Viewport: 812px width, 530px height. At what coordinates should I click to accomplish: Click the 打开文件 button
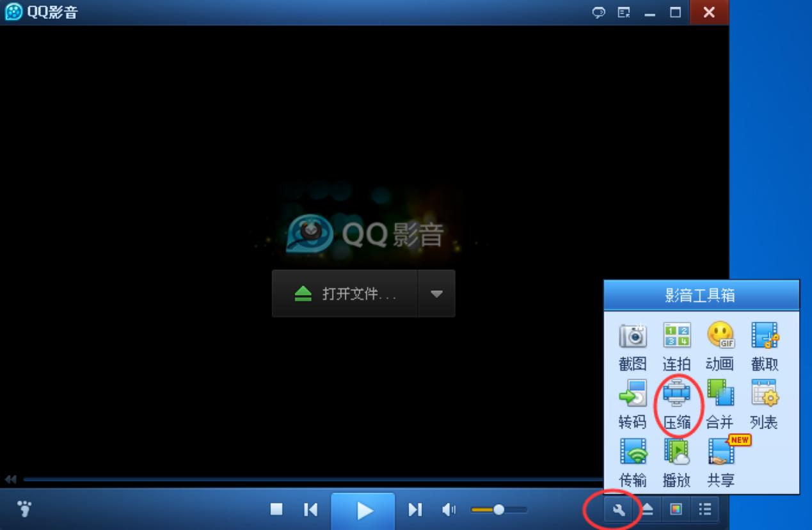[x=346, y=294]
